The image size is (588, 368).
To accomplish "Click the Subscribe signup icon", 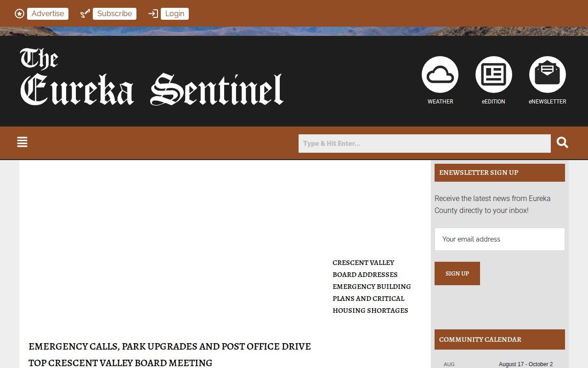I will click(85, 14).
